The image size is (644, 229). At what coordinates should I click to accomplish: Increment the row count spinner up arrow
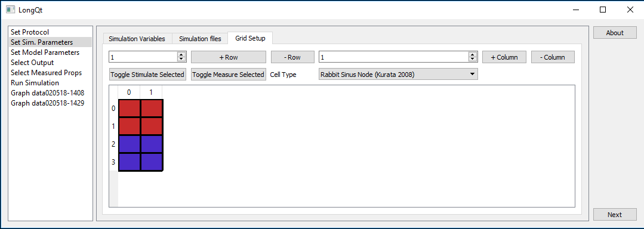pyautogui.click(x=181, y=55)
